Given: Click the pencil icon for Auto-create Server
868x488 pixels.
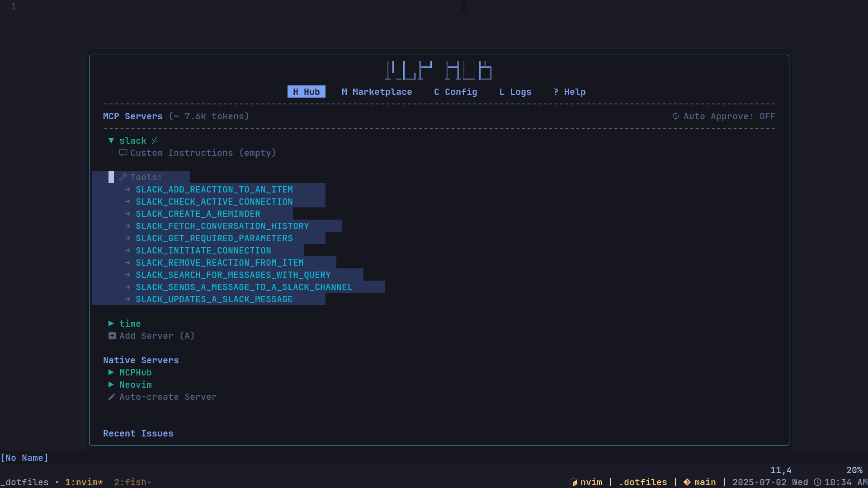Looking at the screenshot, I should [112, 397].
